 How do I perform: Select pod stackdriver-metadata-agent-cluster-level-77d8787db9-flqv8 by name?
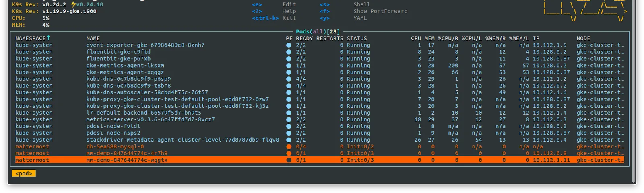182,140
